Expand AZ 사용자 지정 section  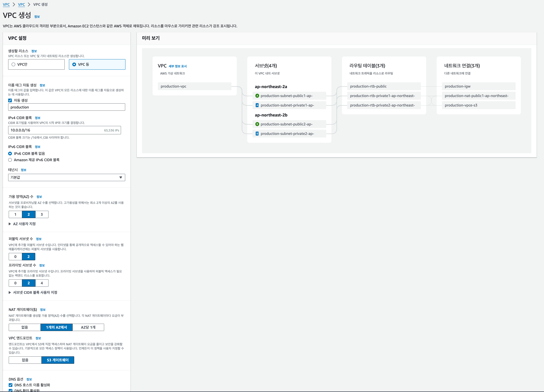(24, 224)
